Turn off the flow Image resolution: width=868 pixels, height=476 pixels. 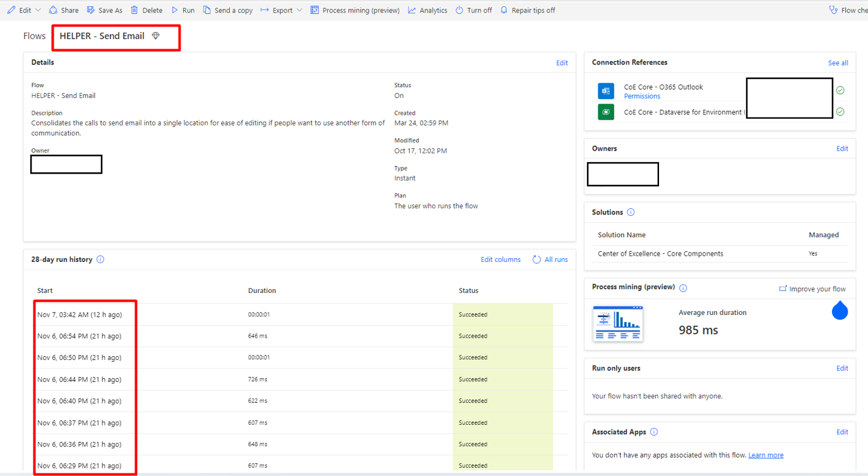[473, 9]
